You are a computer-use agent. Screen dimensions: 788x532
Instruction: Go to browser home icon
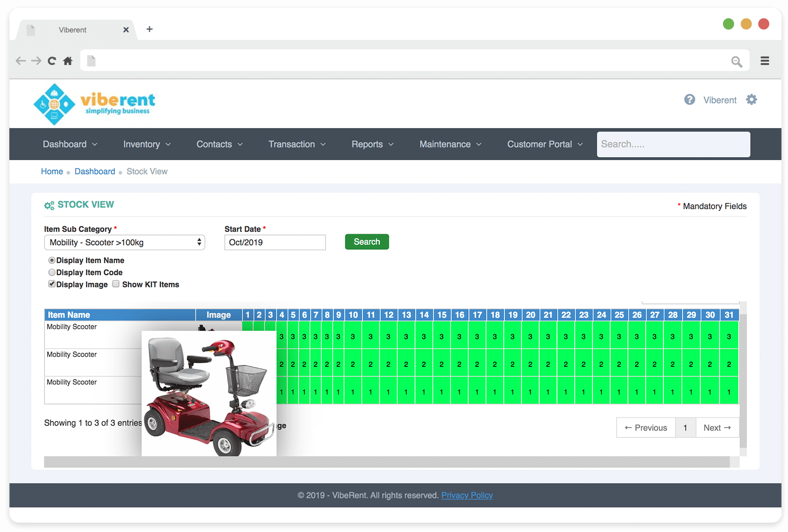point(68,61)
